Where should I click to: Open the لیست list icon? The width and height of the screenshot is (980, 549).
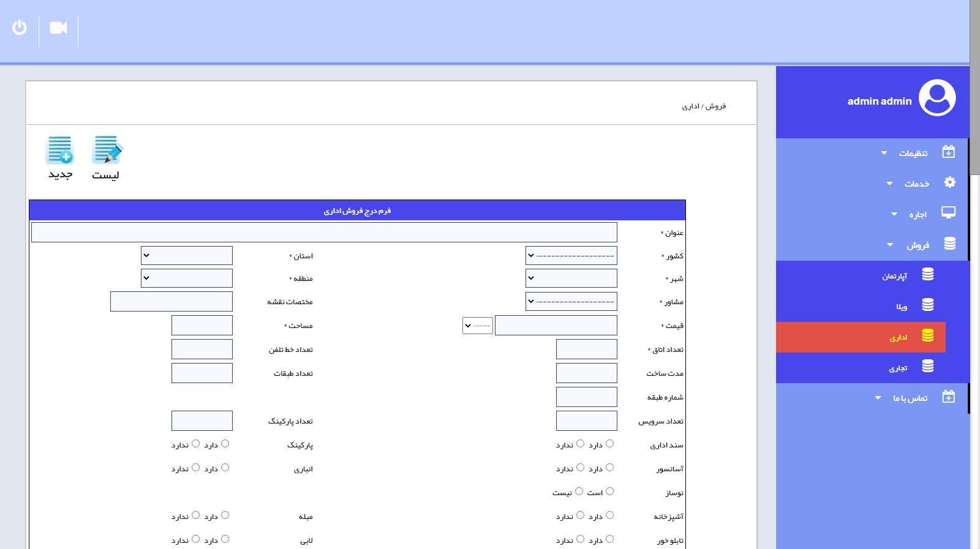[x=107, y=150]
